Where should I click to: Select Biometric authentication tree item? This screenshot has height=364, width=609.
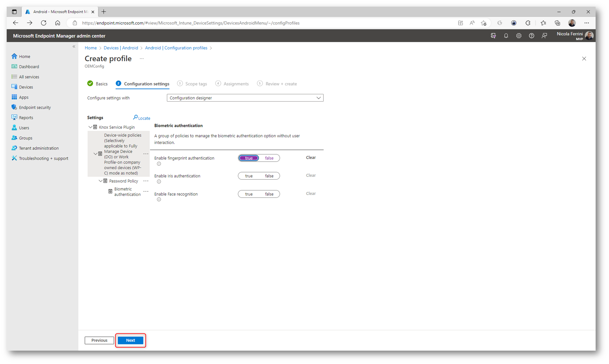[x=127, y=192]
